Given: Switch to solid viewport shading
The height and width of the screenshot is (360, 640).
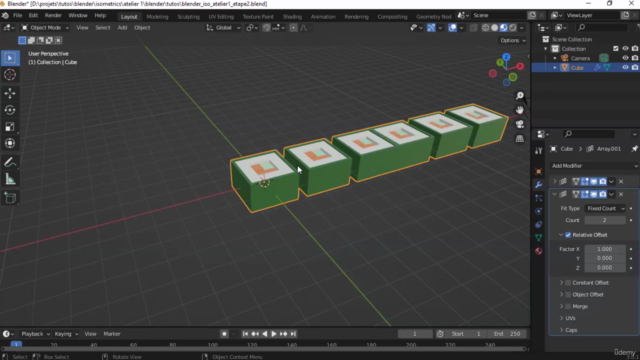Looking at the screenshot, I should point(494,28).
